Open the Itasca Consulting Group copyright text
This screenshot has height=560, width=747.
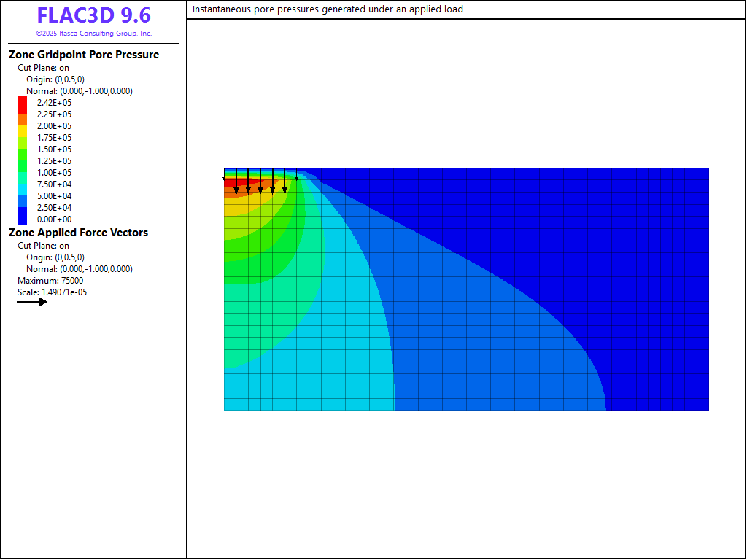[x=93, y=34]
